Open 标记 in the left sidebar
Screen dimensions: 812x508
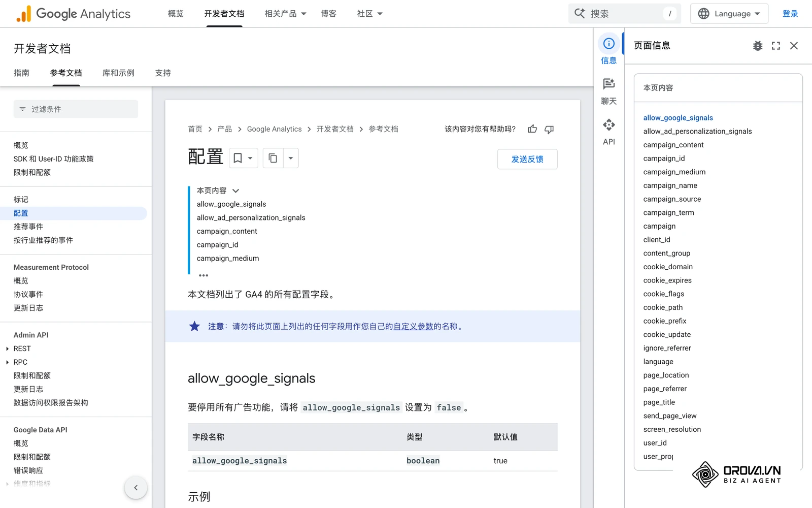click(21, 200)
